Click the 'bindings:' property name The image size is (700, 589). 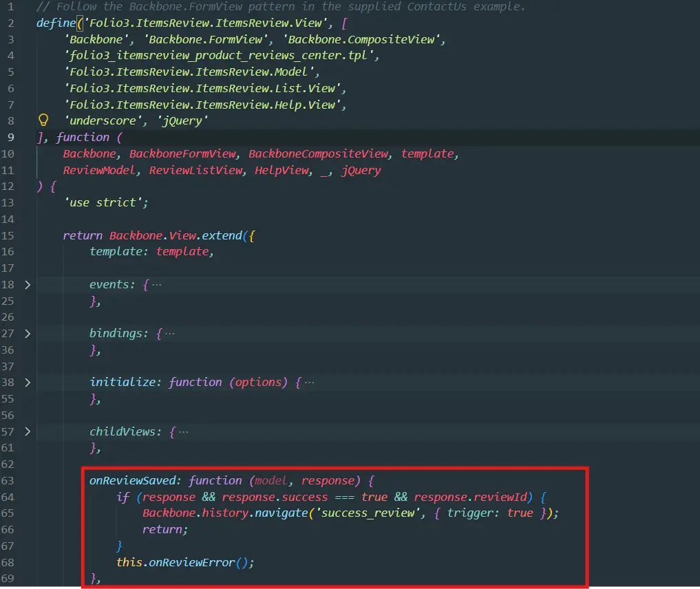pyautogui.click(x=119, y=334)
